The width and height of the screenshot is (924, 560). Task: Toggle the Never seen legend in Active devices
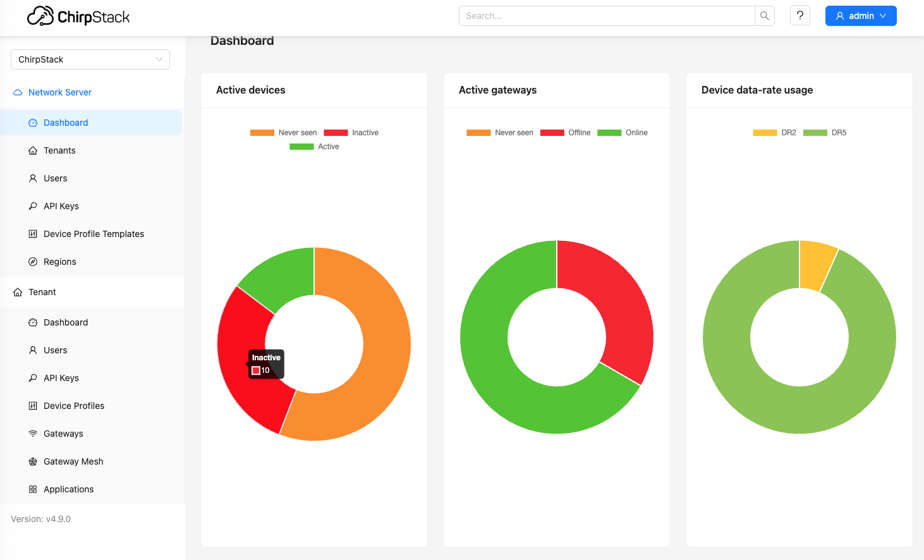click(x=284, y=133)
